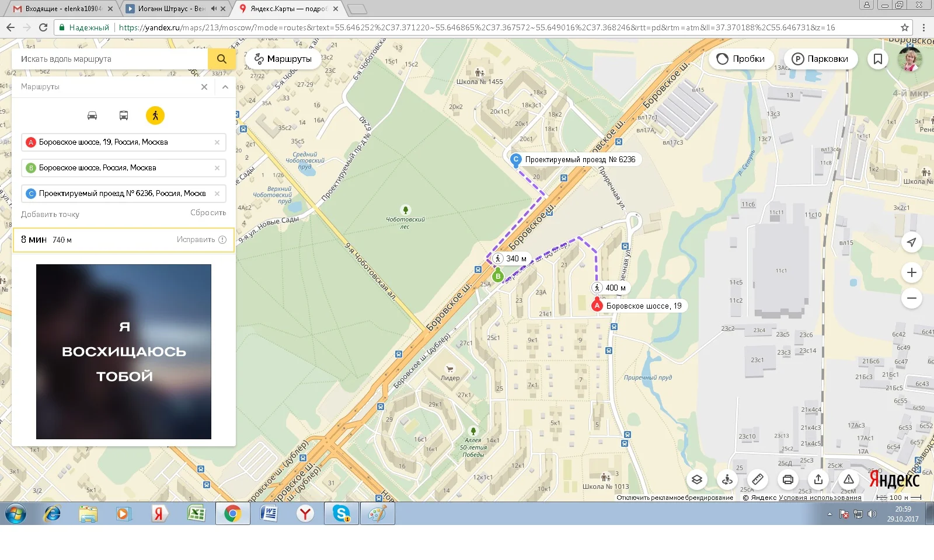Show hidden system tray icons arrow
The image size is (934, 560).
(x=830, y=514)
